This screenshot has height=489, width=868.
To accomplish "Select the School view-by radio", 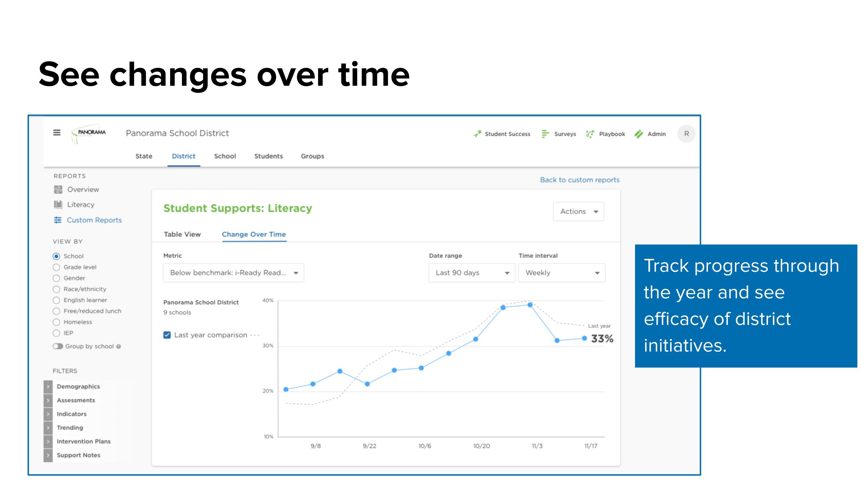I will click(x=56, y=256).
